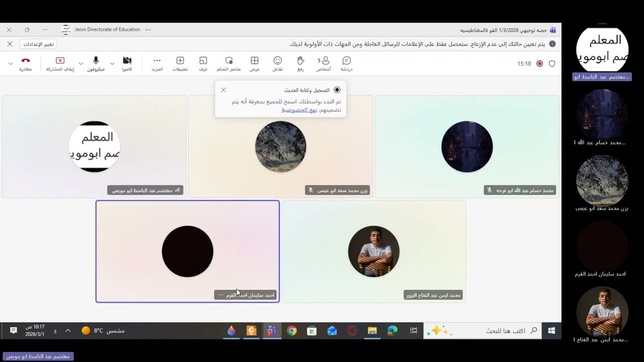Viewport: 644px width, 362px height.
Task: Leave the meeting with مغادرة
Action: pos(26,64)
